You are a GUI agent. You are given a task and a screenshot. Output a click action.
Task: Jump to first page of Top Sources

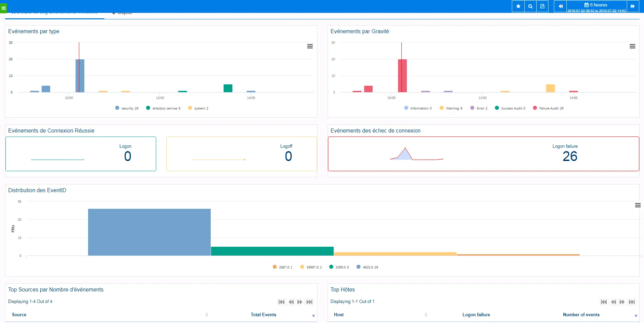[x=281, y=302]
